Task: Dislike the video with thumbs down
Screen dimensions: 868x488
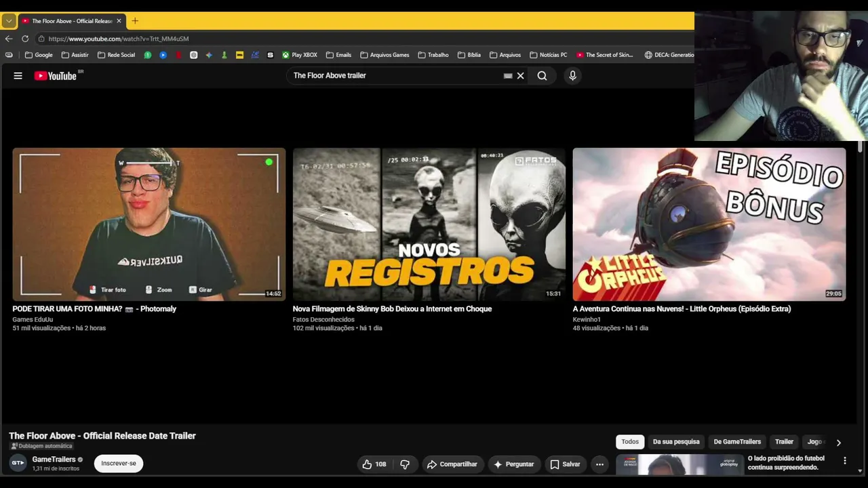Action: coord(405,464)
